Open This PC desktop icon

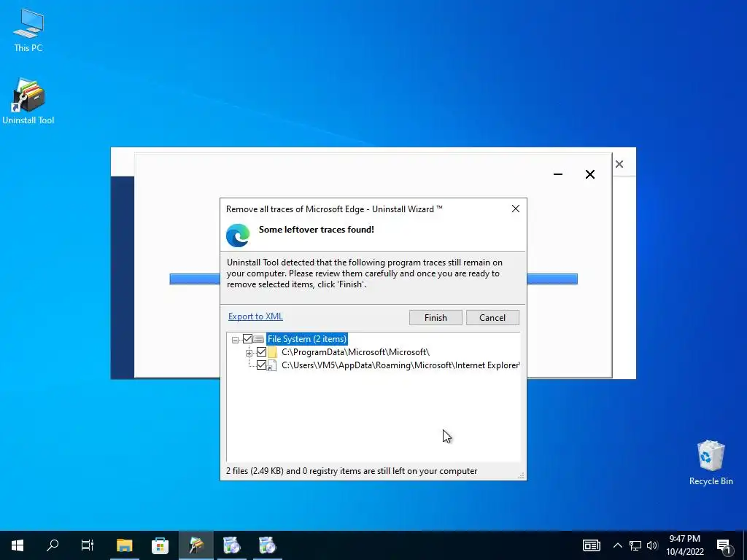click(28, 30)
